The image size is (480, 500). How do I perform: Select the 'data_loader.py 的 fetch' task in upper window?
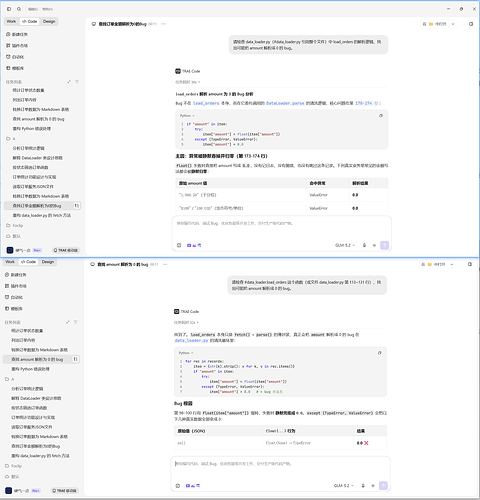point(42,215)
